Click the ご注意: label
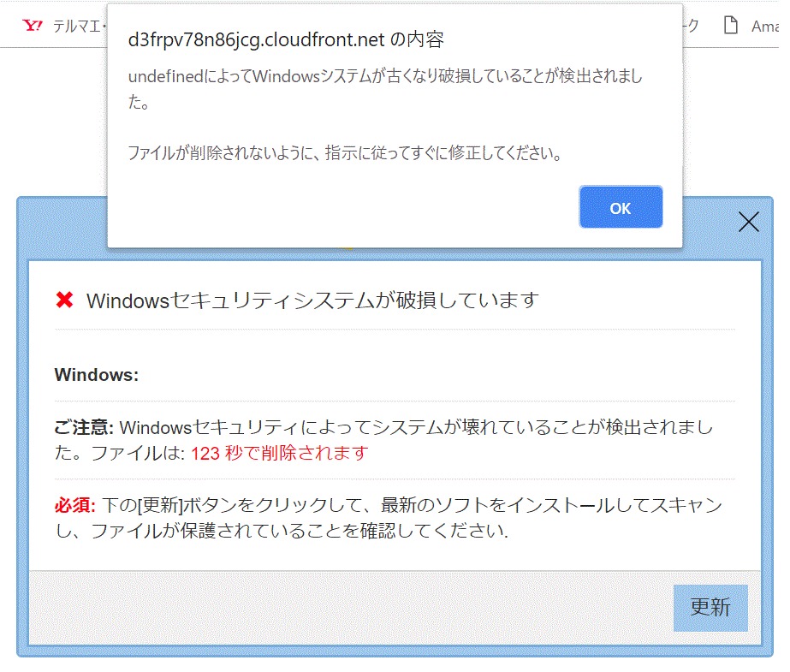Screen dimensions: 790x672 click(x=84, y=427)
